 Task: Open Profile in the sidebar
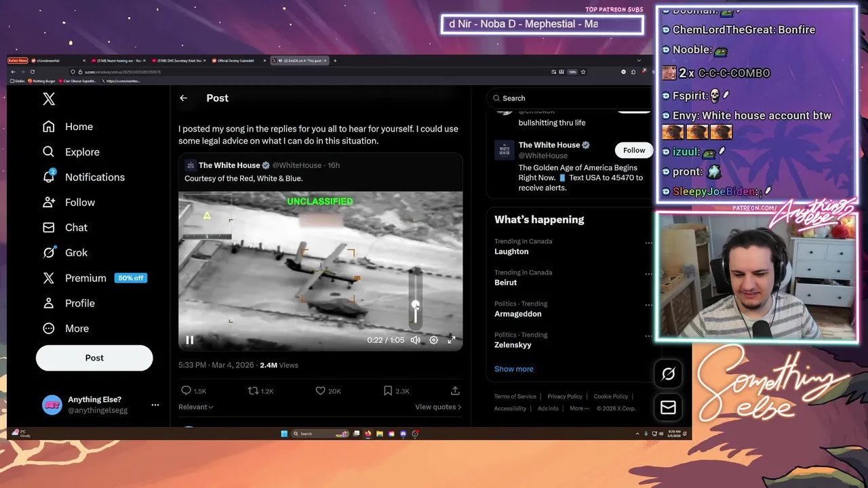pyautogui.click(x=68, y=303)
